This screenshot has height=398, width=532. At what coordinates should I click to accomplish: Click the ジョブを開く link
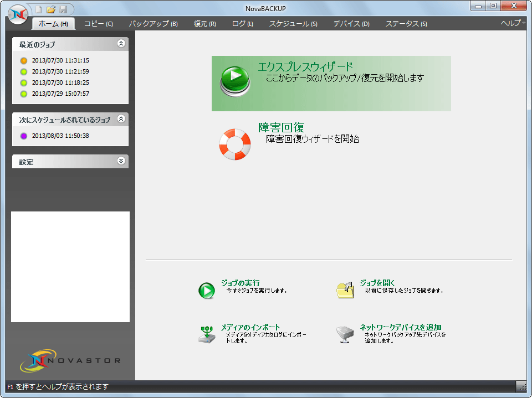(377, 283)
